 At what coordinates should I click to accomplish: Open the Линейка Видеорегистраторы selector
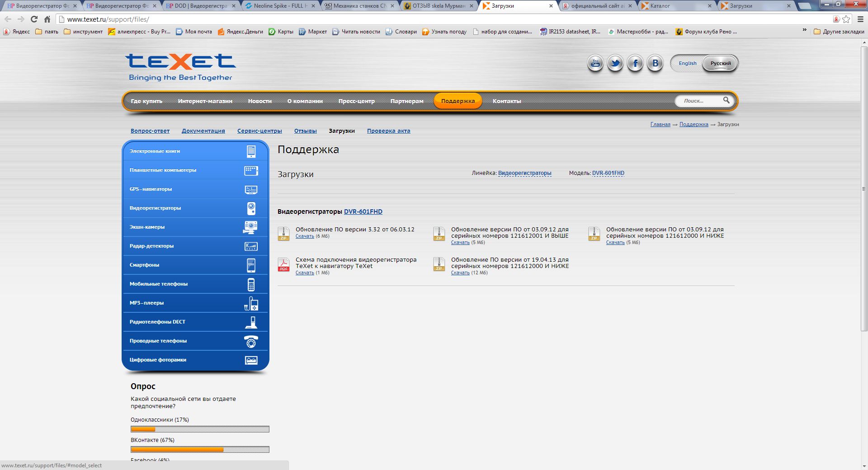point(524,173)
